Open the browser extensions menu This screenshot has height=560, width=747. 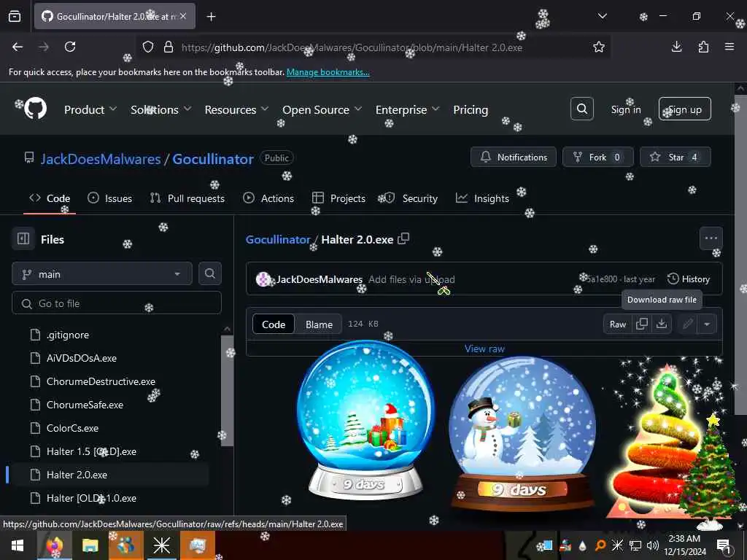[x=703, y=47]
